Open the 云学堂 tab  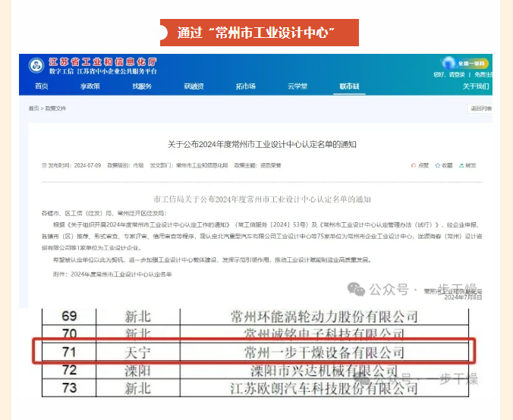297,86
